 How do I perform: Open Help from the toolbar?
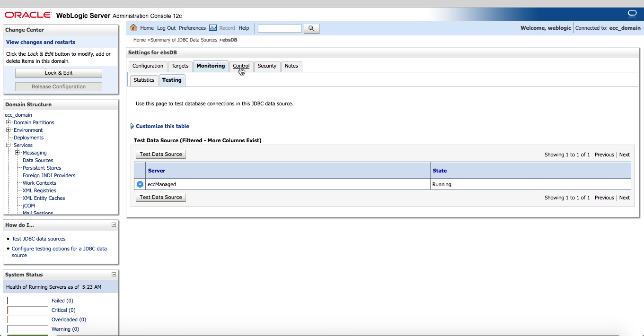tap(244, 28)
